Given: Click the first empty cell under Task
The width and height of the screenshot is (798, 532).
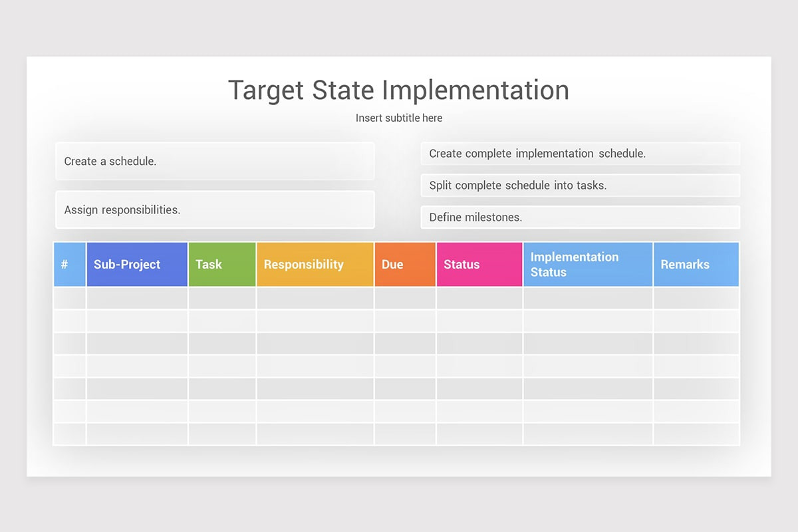Looking at the screenshot, I should 222,298.
